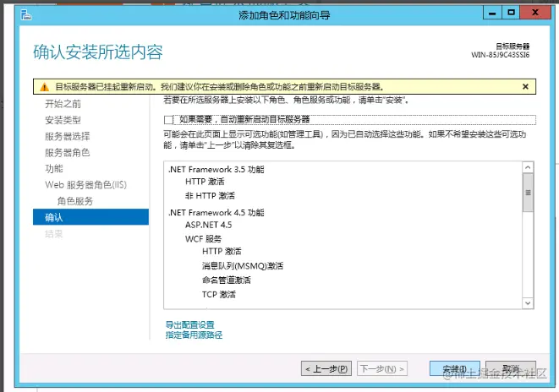
Task: Open the 指定备用源路径 link
Action: pos(194,335)
